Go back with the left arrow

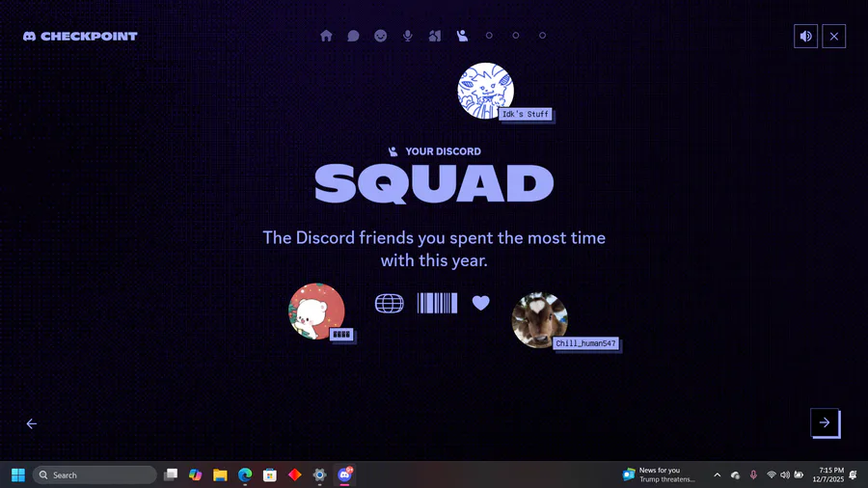point(32,423)
